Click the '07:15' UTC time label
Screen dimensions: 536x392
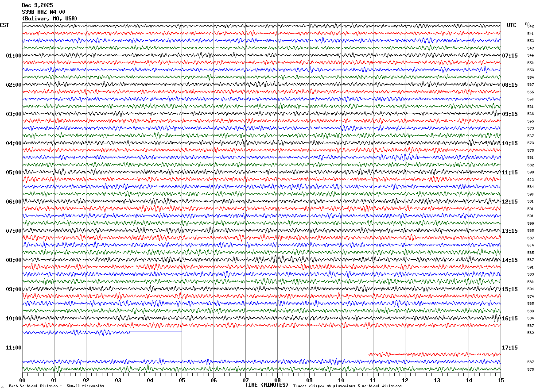(x=509, y=56)
